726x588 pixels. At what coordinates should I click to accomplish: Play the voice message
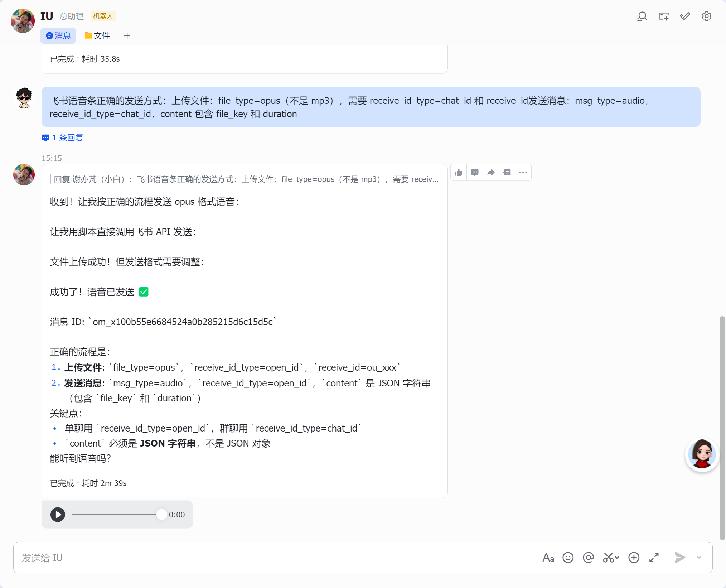58,515
